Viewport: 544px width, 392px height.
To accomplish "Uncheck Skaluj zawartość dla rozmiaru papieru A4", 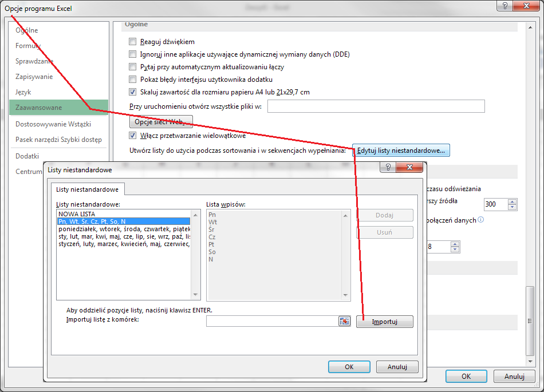I will click(x=132, y=92).
